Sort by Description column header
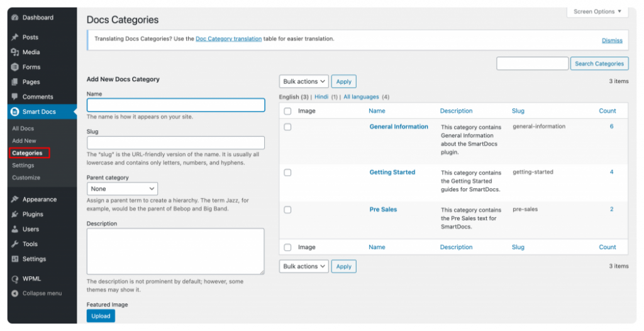 (457, 111)
